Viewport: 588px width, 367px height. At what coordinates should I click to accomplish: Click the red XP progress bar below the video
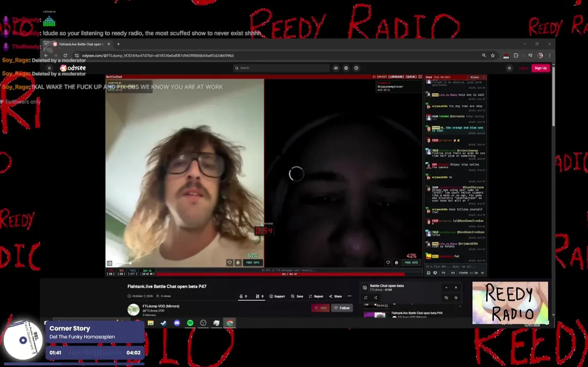click(289, 274)
